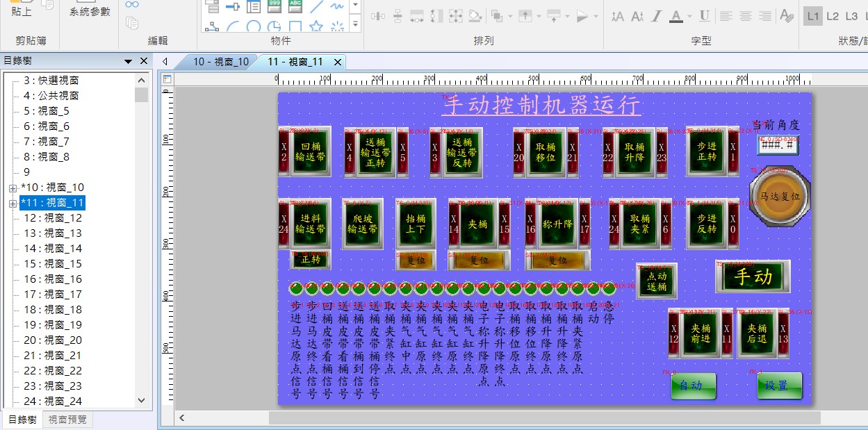Apply underline text formatting

704,16
